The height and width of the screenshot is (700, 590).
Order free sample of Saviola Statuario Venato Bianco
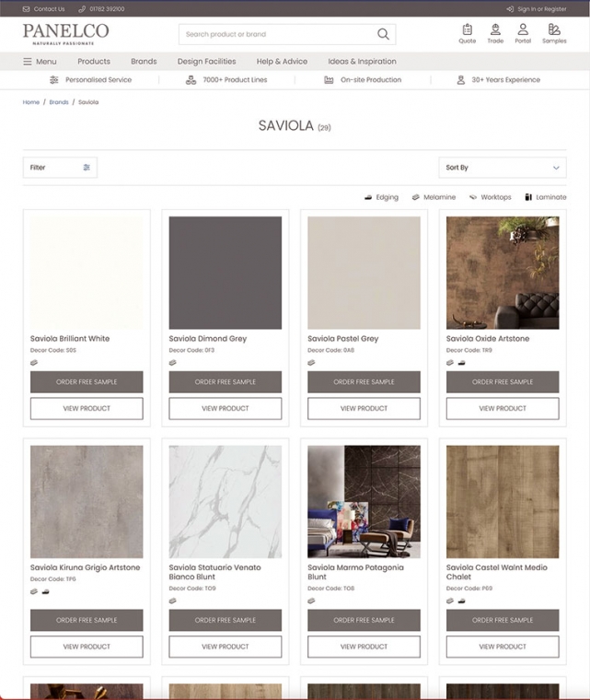click(226, 620)
